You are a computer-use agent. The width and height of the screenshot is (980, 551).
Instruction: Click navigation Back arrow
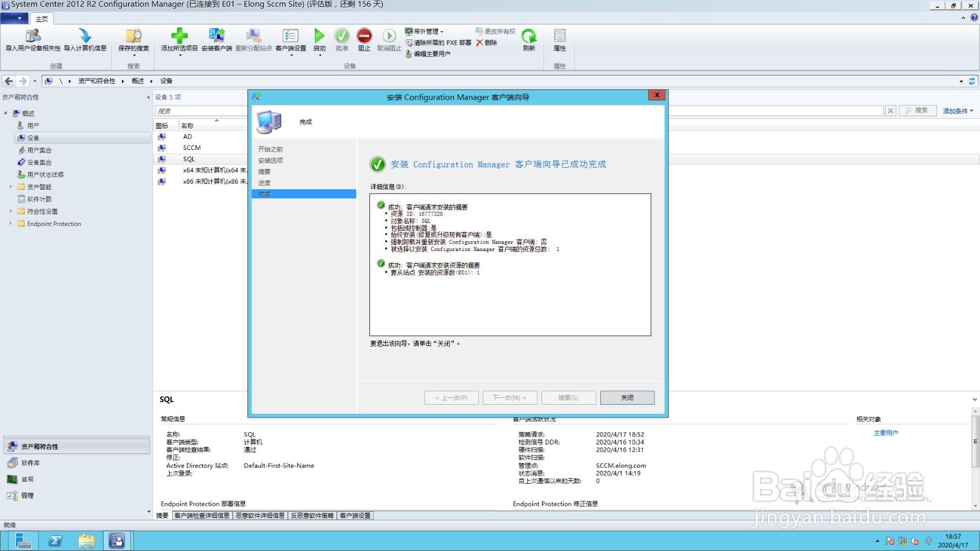point(9,81)
